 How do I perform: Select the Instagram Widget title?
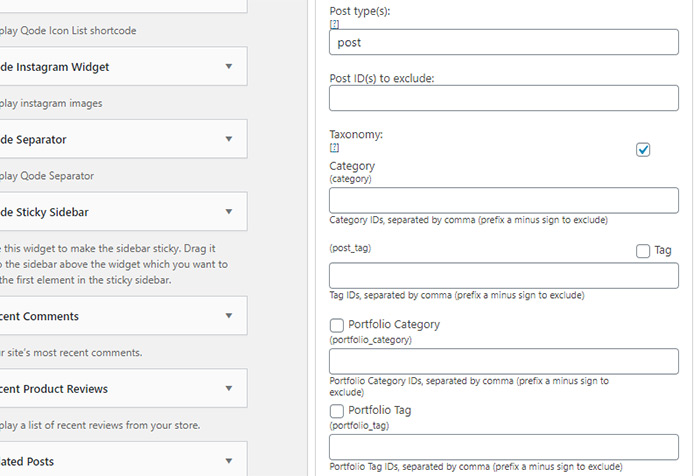click(x=54, y=67)
